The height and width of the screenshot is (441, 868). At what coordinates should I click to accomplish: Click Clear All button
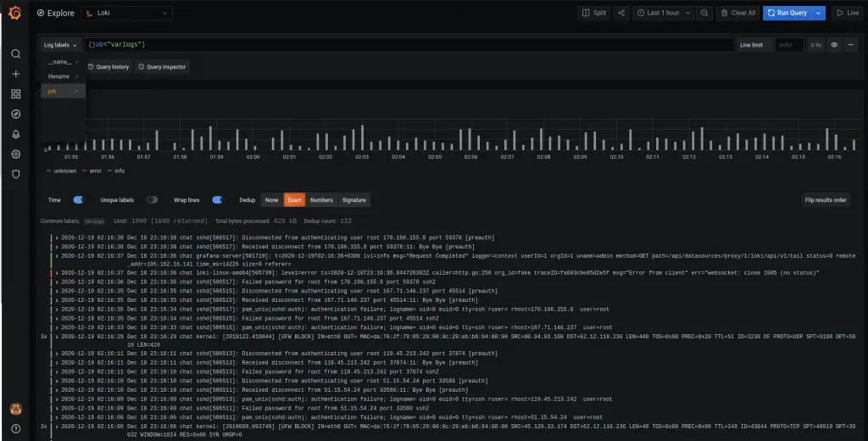[x=738, y=13]
